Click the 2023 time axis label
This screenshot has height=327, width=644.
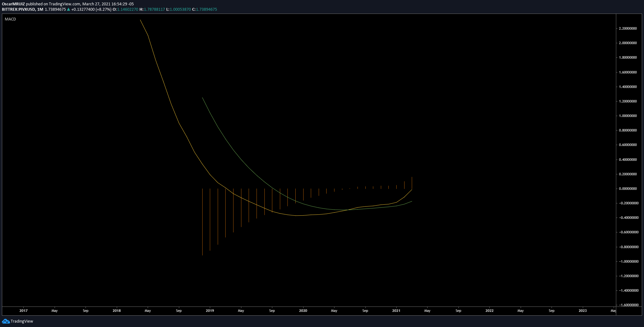pyautogui.click(x=582, y=311)
